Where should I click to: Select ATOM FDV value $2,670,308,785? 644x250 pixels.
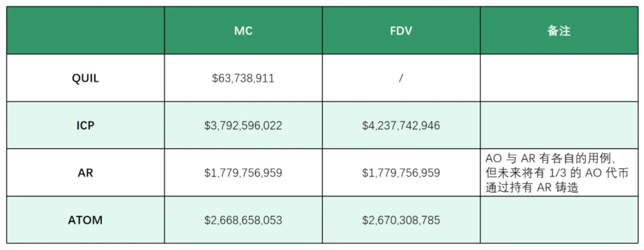401,220
